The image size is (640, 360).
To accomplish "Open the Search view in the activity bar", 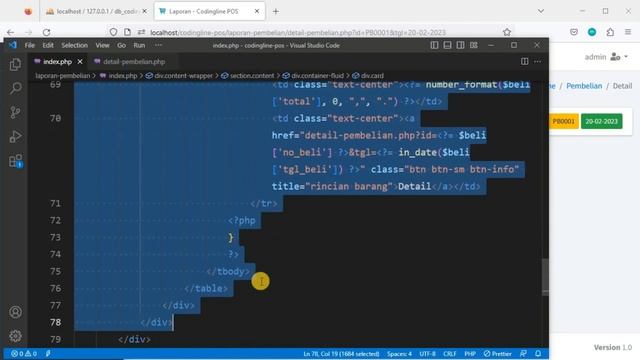I will pyautogui.click(x=15, y=88).
